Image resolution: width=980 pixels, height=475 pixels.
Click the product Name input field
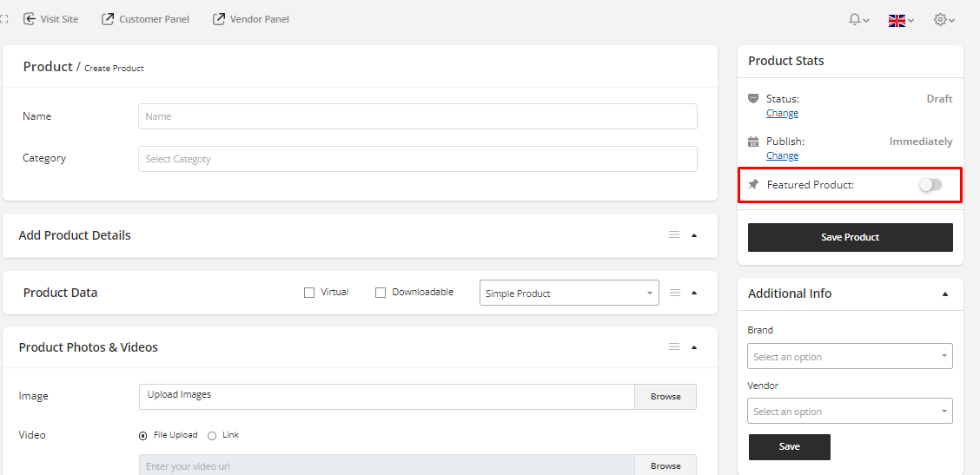pyautogui.click(x=417, y=116)
